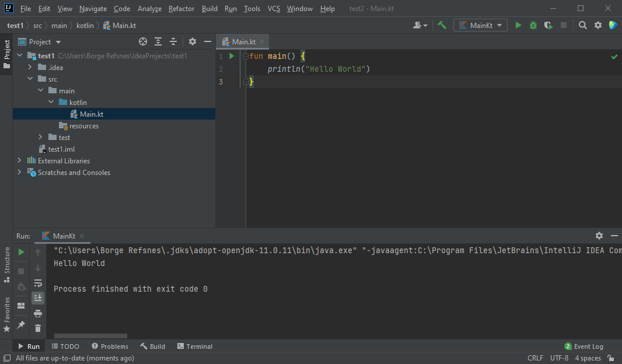
Task: Clear console output with trash icon
Action: click(38, 328)
